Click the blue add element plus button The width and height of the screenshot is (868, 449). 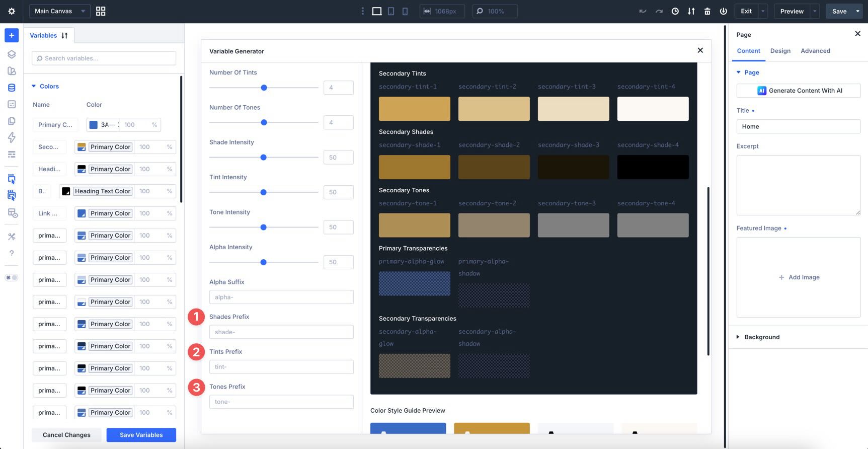coord(12,35)
